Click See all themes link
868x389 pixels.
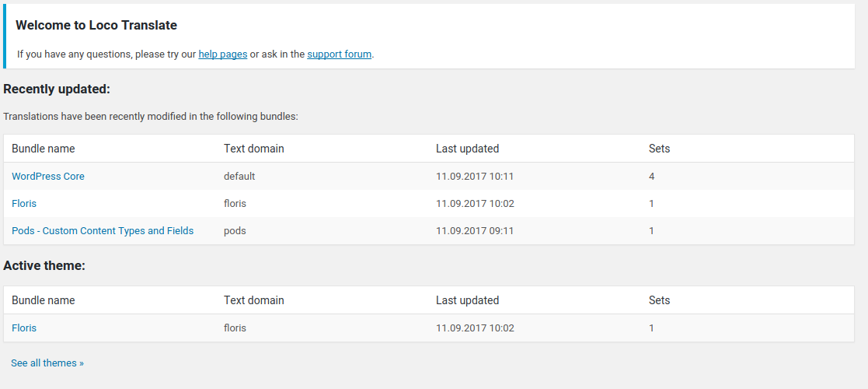[x=47, y=363]
